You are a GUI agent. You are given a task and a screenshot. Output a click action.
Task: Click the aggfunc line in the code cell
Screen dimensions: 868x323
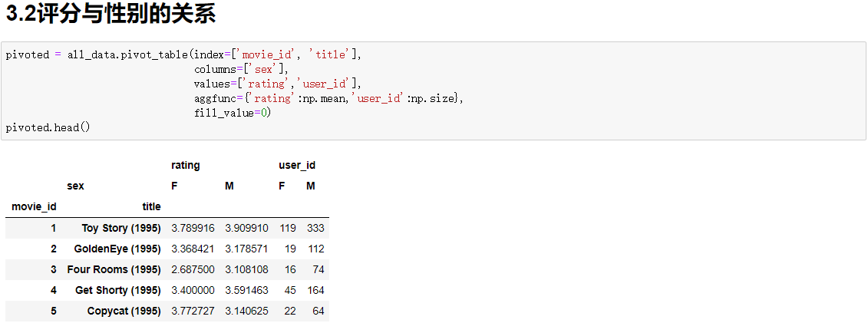[328, 98]
